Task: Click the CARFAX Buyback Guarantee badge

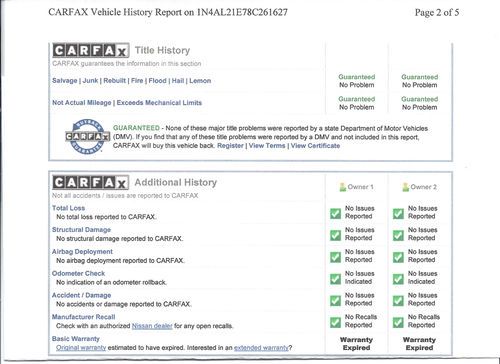Action: click(87, 137)
